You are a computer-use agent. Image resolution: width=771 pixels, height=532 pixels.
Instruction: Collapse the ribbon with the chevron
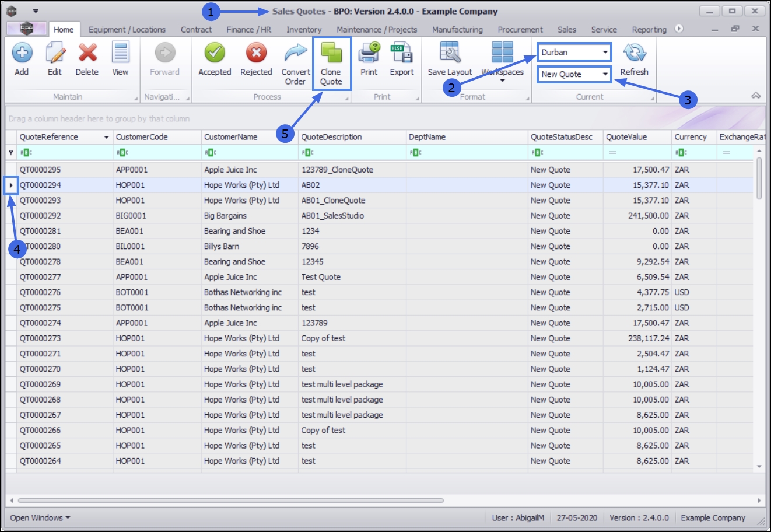pos(756,96)
